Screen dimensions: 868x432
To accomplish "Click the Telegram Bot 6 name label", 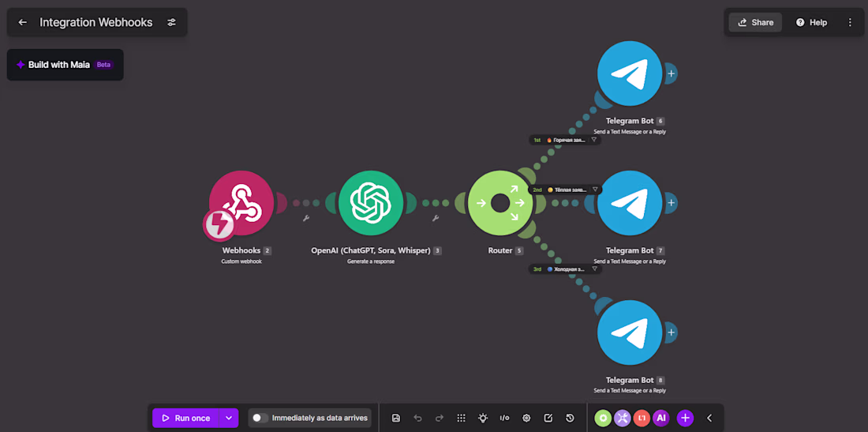I will point(630,121).
